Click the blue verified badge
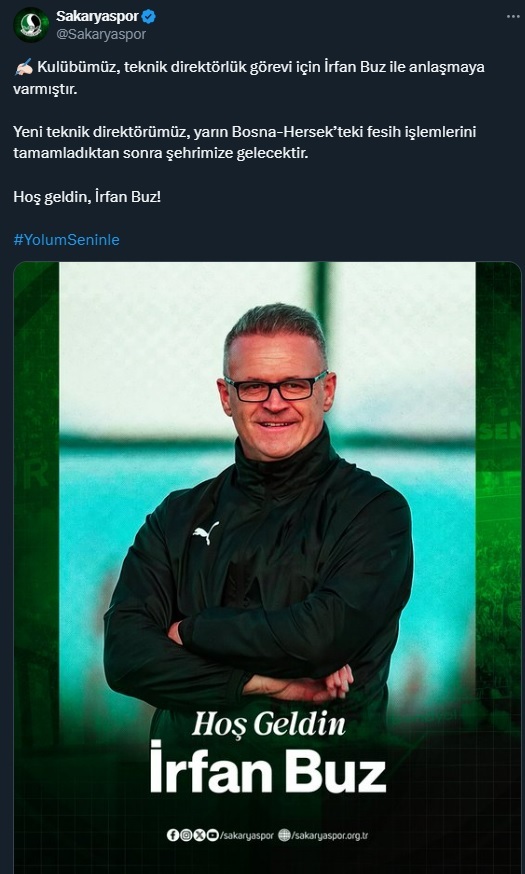Viewport: 525px width, 874px height. [x=148, y=17]
